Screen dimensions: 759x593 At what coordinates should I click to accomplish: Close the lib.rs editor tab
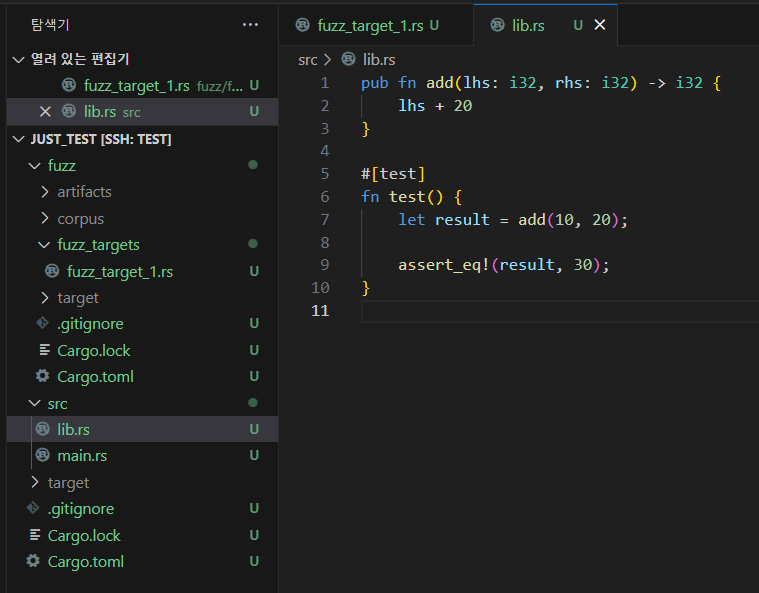(x=600, y=25)
